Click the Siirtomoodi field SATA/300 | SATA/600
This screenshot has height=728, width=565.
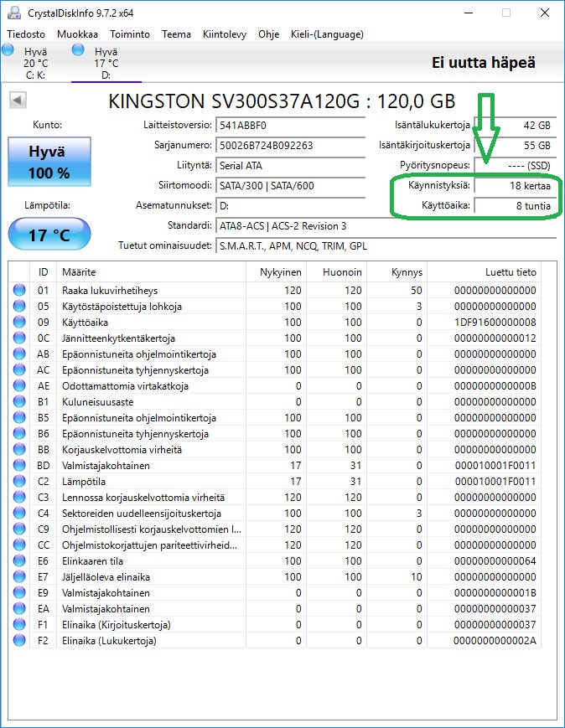290,186
